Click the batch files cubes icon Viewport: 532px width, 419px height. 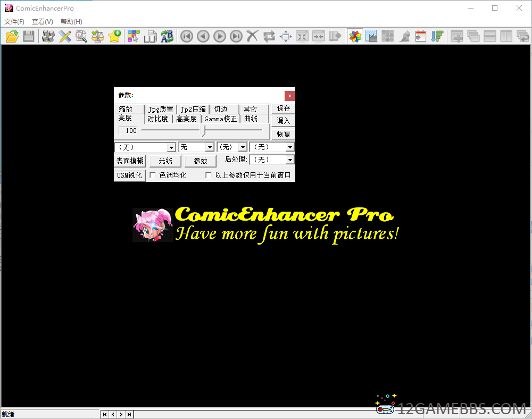click(48, 36)
